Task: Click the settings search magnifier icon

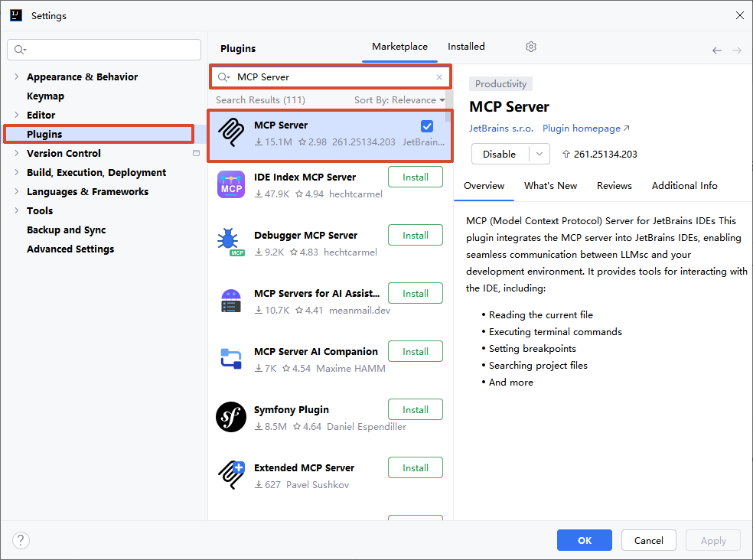Action: (x=20, y=50)
